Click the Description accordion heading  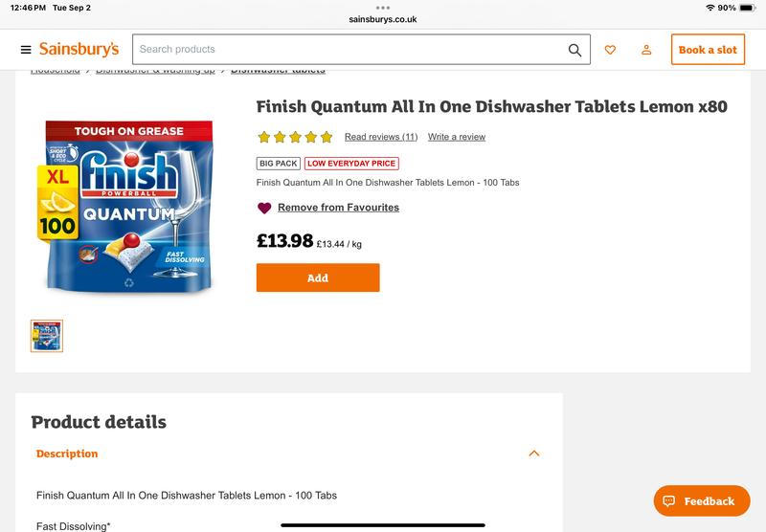(x=67, y=454)
